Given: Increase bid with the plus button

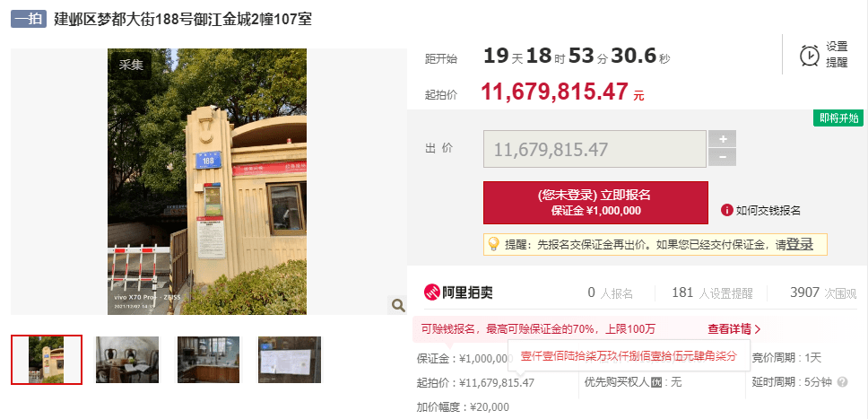Looking at the screenshot, I should click(x=723, y=138).
